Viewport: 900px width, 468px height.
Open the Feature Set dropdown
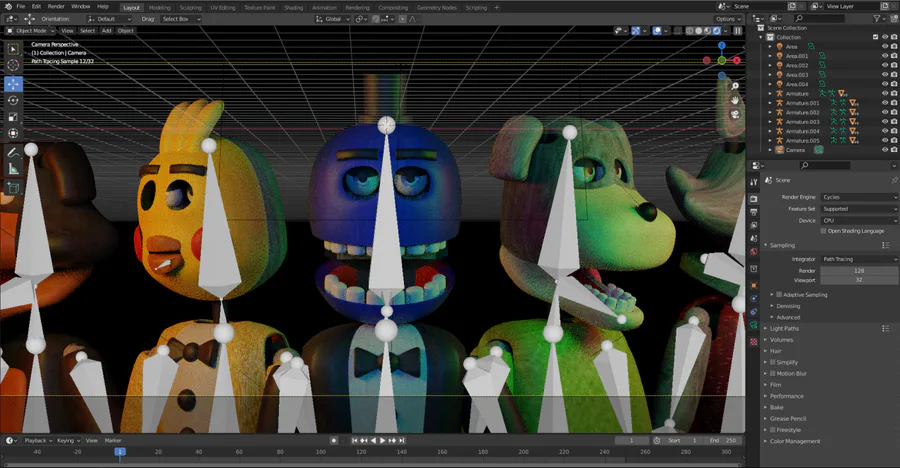(x=859, y=209)
